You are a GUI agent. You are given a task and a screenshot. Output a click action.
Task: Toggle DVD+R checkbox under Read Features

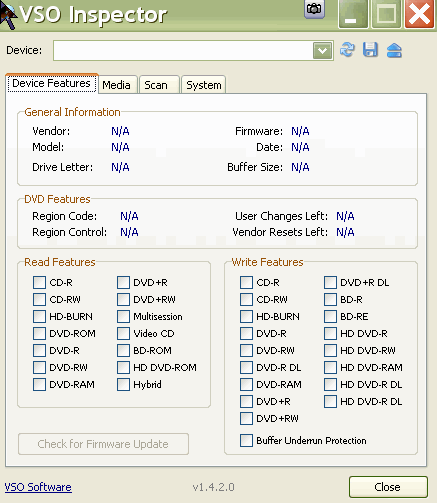pos(123,282)
